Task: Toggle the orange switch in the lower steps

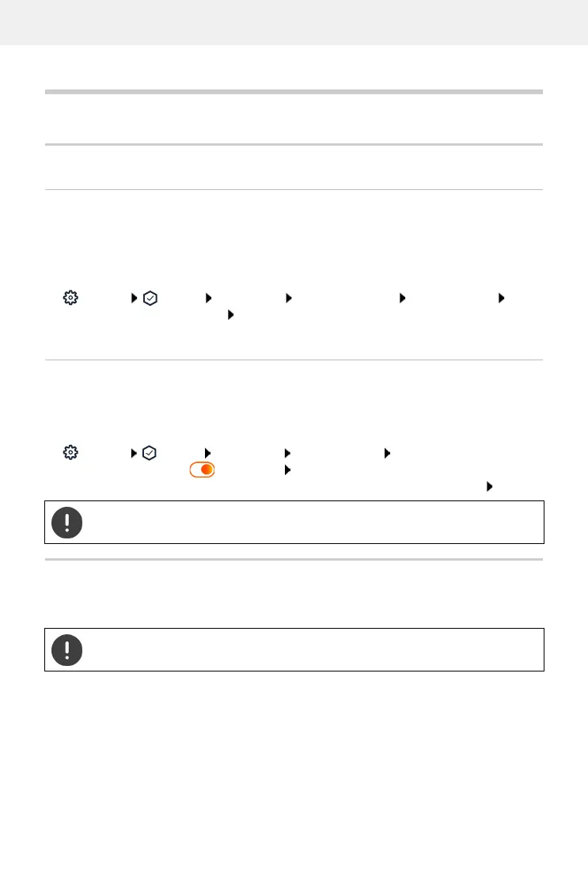Action: pyautogui.click(x=203, y=470)
